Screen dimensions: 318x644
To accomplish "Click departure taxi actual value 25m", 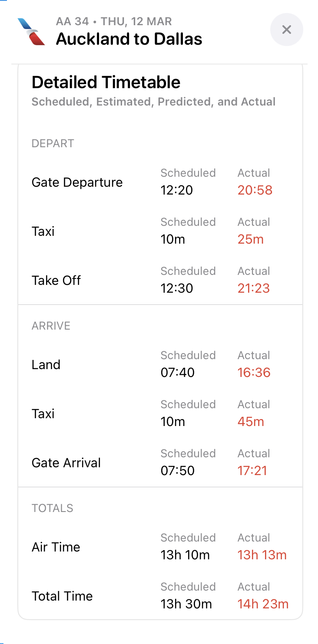I will 251,239.
